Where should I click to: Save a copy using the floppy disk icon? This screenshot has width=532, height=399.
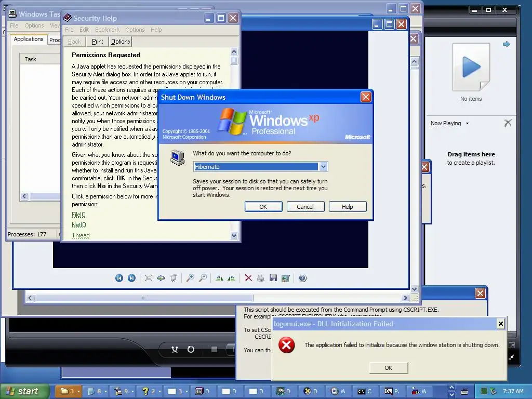point(273,278)
